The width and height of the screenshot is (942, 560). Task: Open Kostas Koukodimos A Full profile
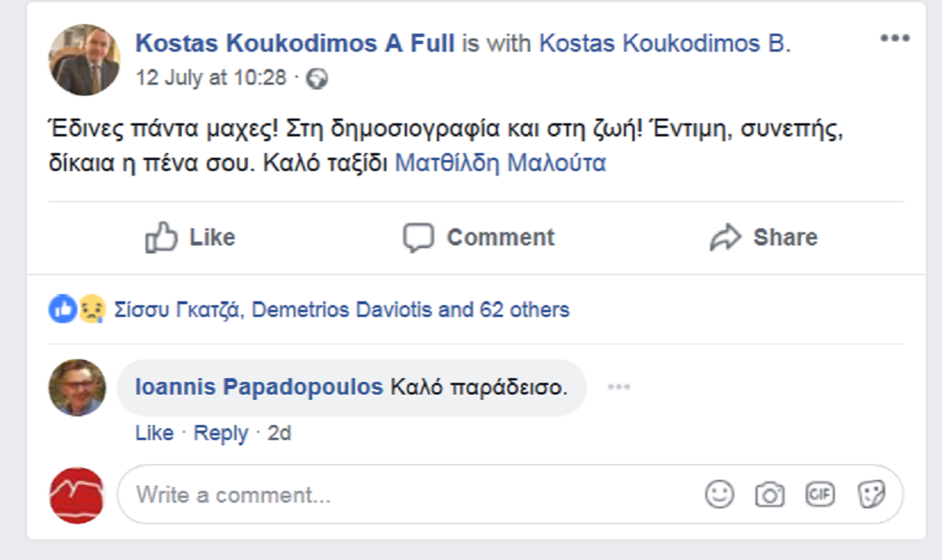point(294,43)
